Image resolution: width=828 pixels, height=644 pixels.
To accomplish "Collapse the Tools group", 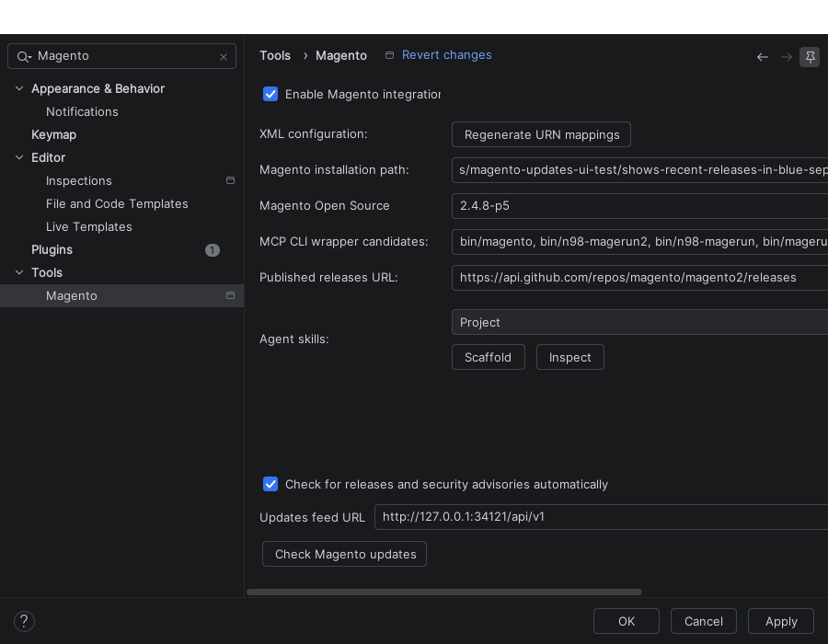I will (19, 272).
